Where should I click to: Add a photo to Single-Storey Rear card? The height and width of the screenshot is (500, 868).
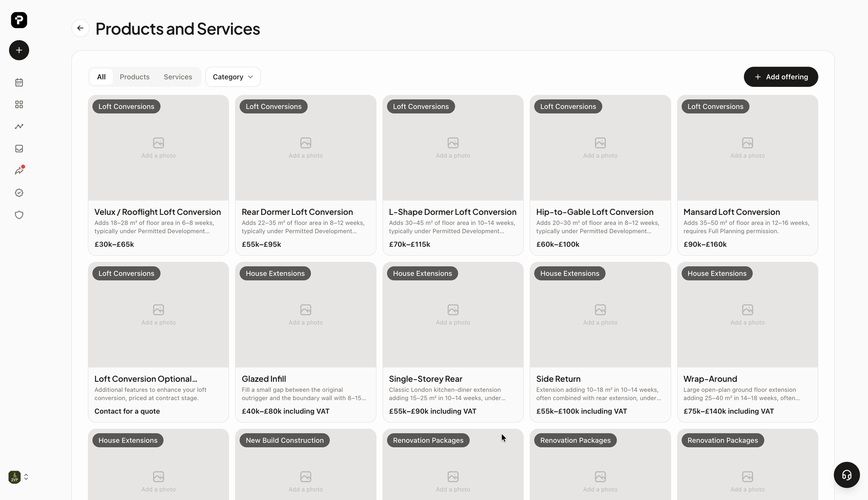453,315
